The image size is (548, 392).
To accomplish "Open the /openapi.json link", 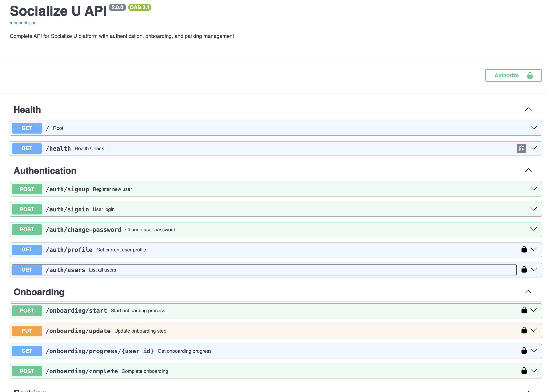I will coord(23,23).
